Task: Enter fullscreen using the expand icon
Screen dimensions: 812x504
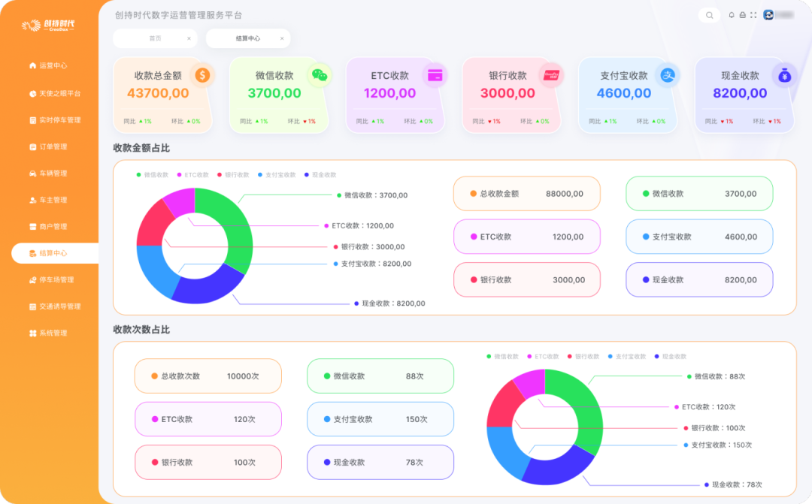Action: [753, 15]
